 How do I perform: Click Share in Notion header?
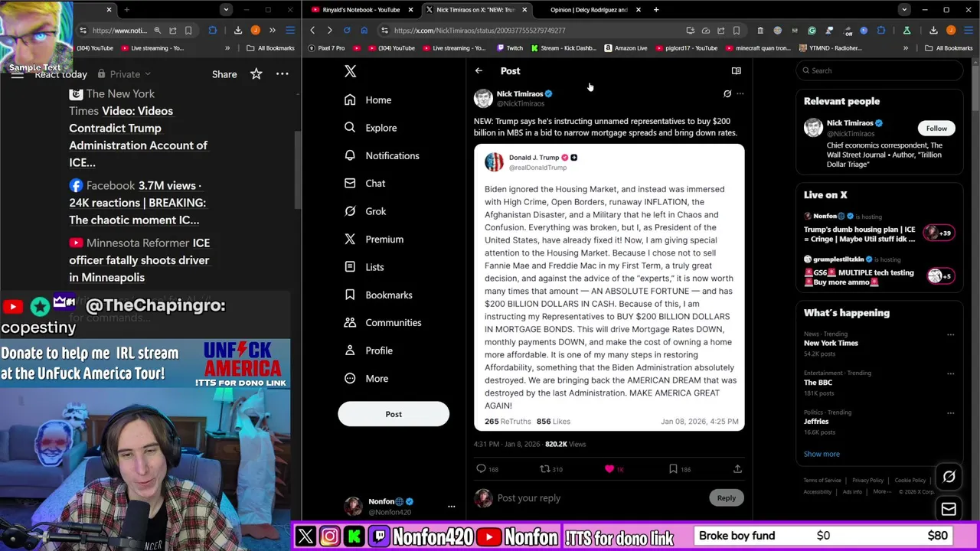click(x=224, y=74)
